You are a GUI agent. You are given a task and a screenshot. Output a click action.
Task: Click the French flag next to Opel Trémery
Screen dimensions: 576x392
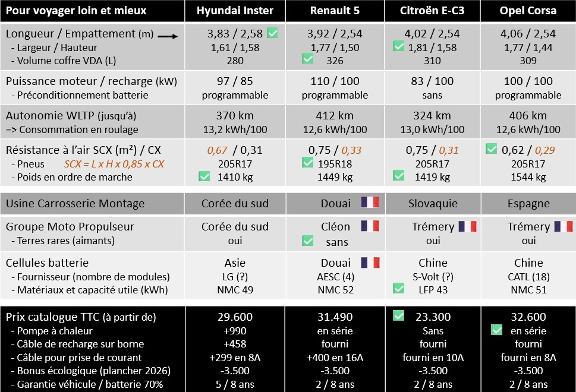[x=564, y=226]
